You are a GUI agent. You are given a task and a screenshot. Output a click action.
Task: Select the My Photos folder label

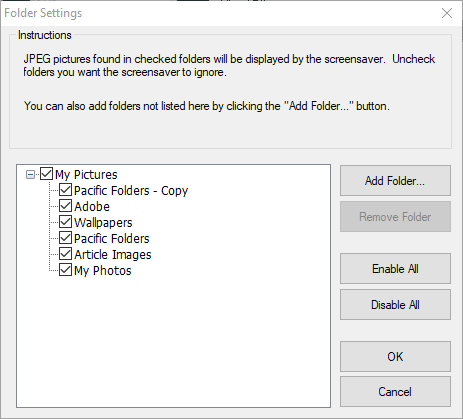(x=103, y=271)
